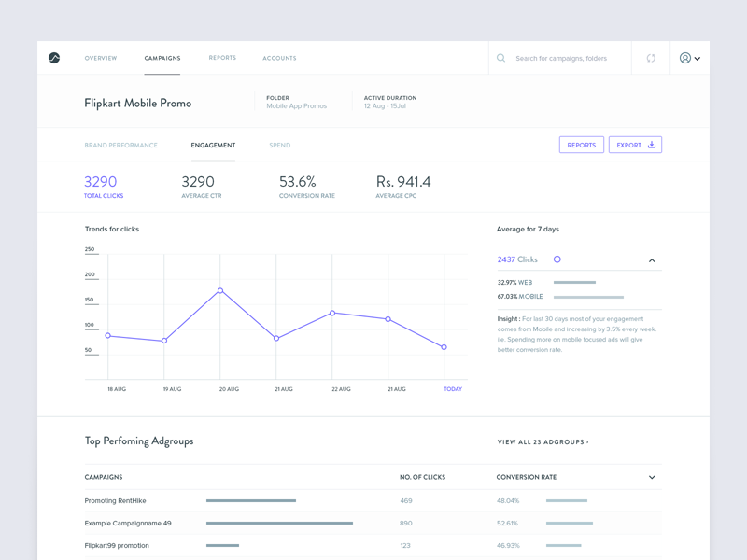Click the No. of Clicks column header
This screenshot has height=560, width=747.
423,477
